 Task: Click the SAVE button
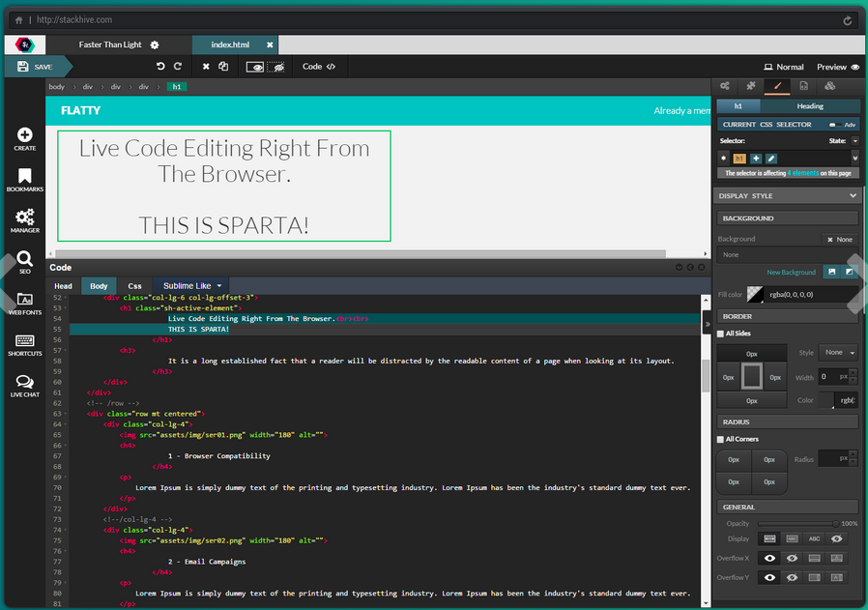[37, 67]
